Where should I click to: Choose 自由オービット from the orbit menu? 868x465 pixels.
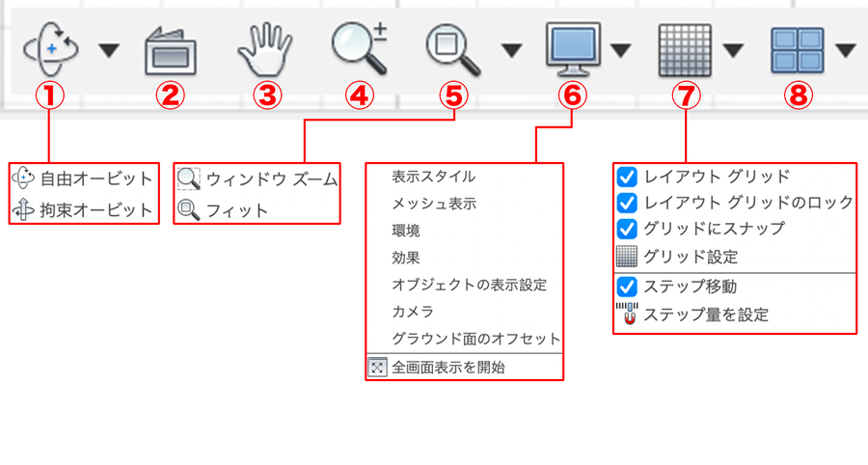click(84, 178)
